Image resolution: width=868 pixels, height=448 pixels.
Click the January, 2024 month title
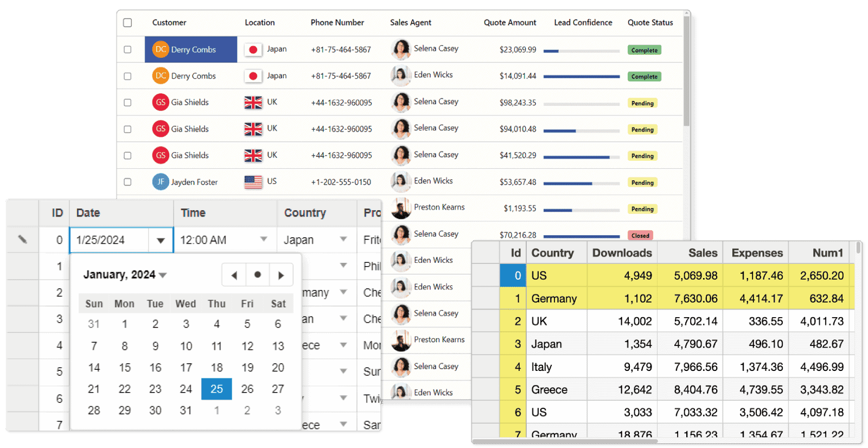click(x=124, y=275)
